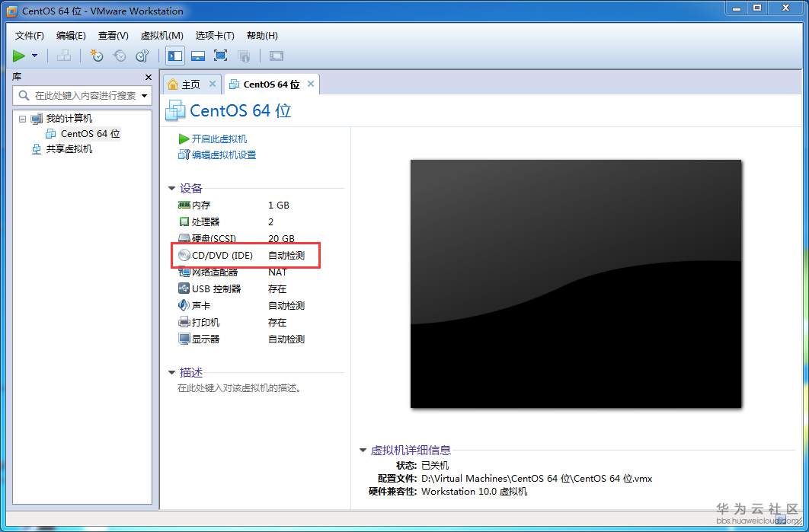Close the 主页 tab
Viewport: 809px width, 532px height.
212,84
